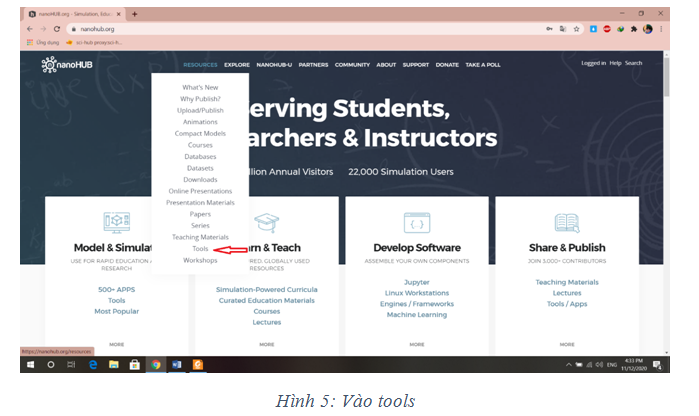Click the Jupyter link under Develop Software

pyautogui.click(x=416, y=282)
